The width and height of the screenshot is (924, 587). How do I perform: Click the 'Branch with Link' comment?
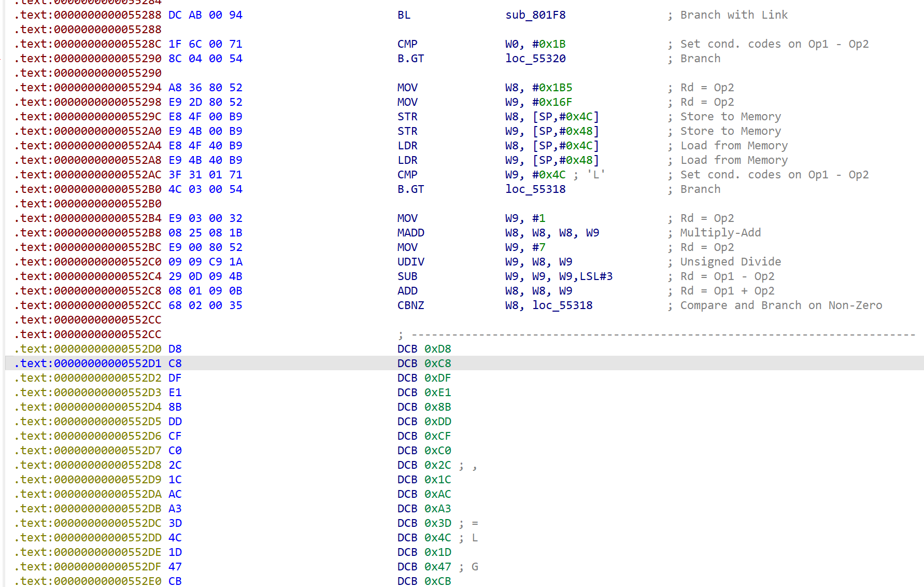733,15
